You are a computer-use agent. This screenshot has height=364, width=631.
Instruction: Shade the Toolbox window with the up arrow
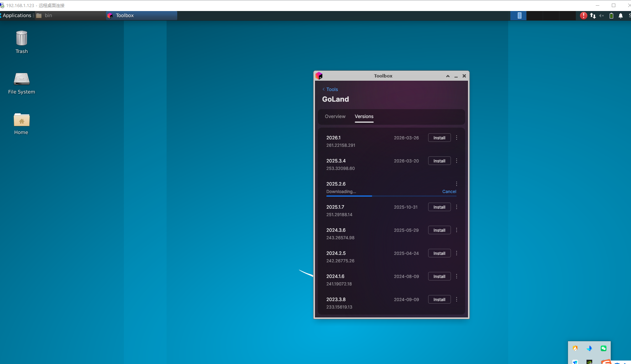tap(448, 76)
